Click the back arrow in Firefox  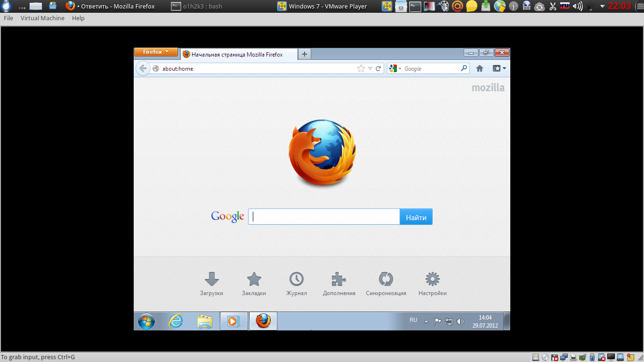[143, 68]
